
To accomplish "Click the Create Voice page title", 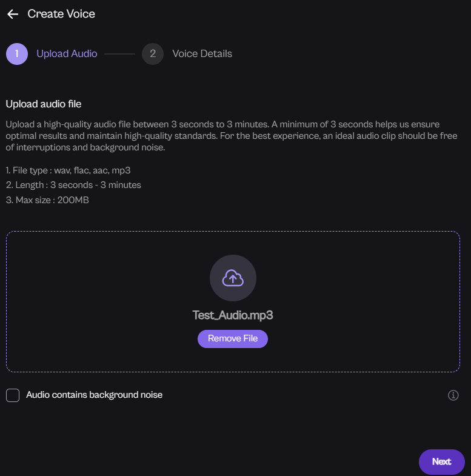I will click(x=61, y=13).
